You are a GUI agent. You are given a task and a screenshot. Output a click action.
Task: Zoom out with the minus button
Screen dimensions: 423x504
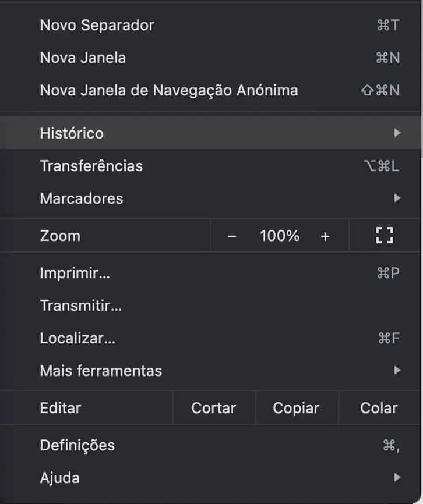(232, 236)
